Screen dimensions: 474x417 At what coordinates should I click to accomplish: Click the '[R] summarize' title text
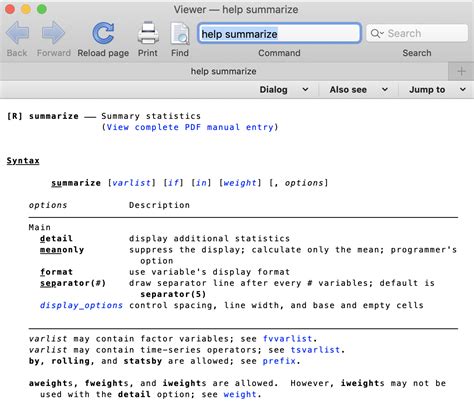[x=43, y=116]
